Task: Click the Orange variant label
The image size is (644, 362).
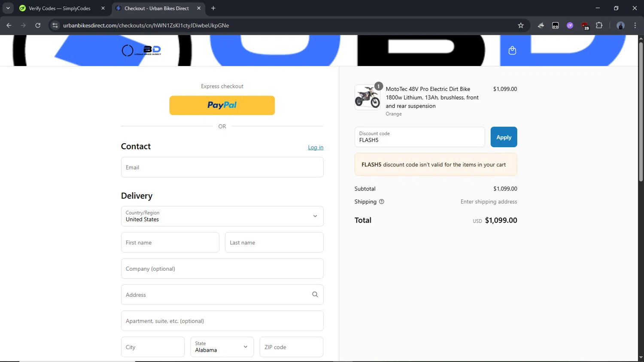Action: point(394,114)
